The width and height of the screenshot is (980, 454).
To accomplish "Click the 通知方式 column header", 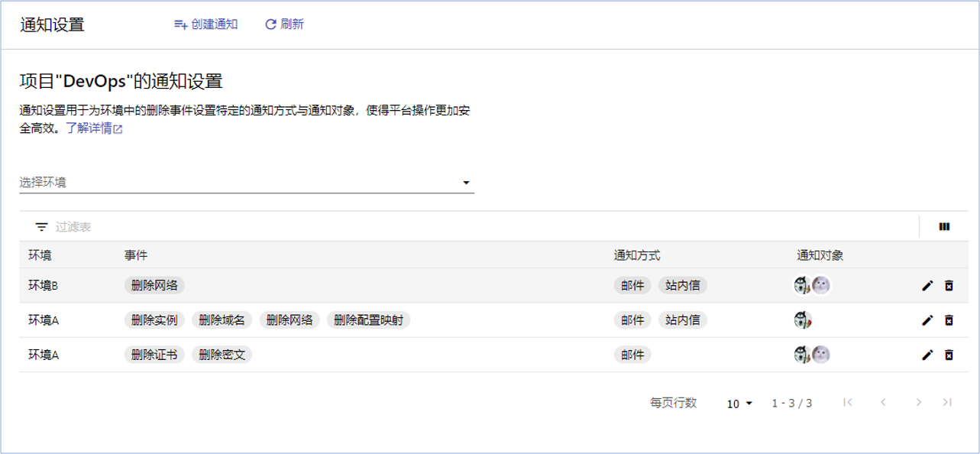I will click(637, 255).
